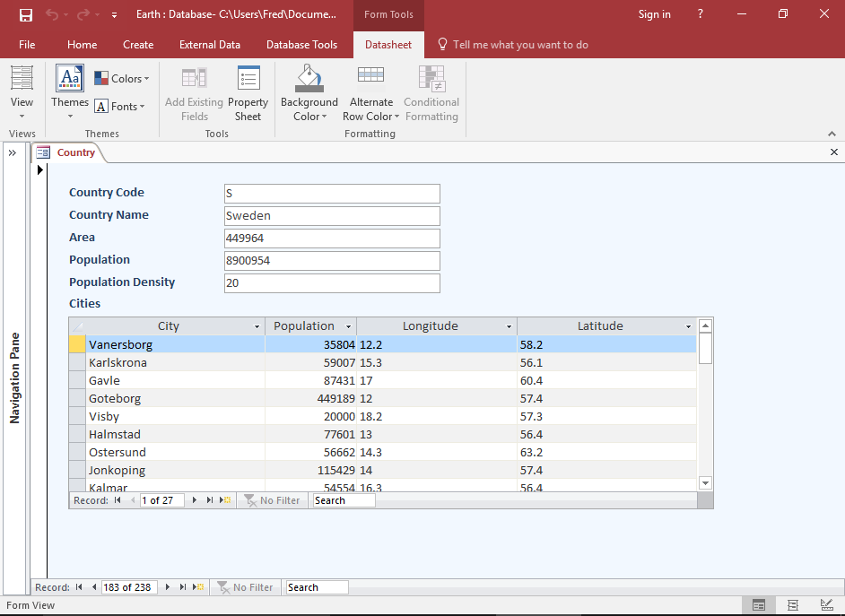Viewport: 845px width, 616px height.
Task: Jump to last record of the cities subform
Action: (207, 499)
